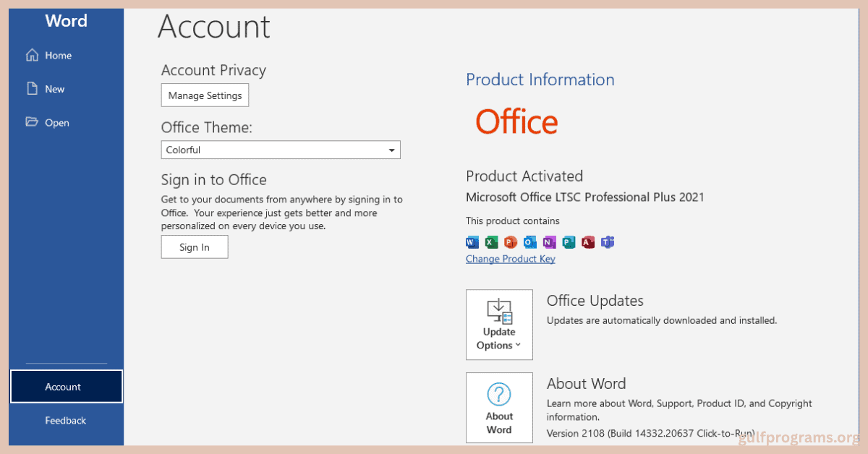Click the large Office logo

pos(516,122)
